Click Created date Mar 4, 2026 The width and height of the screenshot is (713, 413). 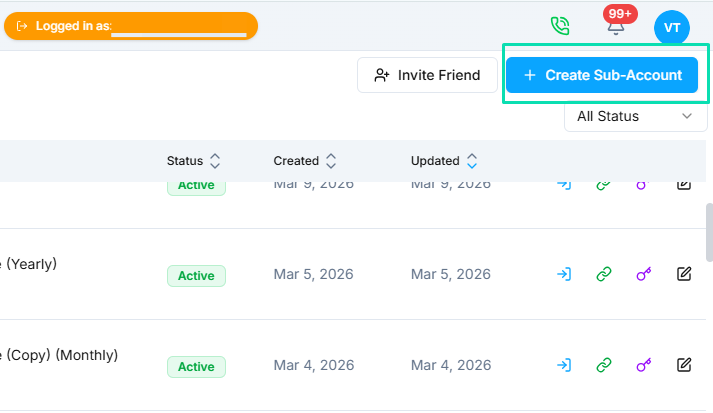(x=314, y=365)
